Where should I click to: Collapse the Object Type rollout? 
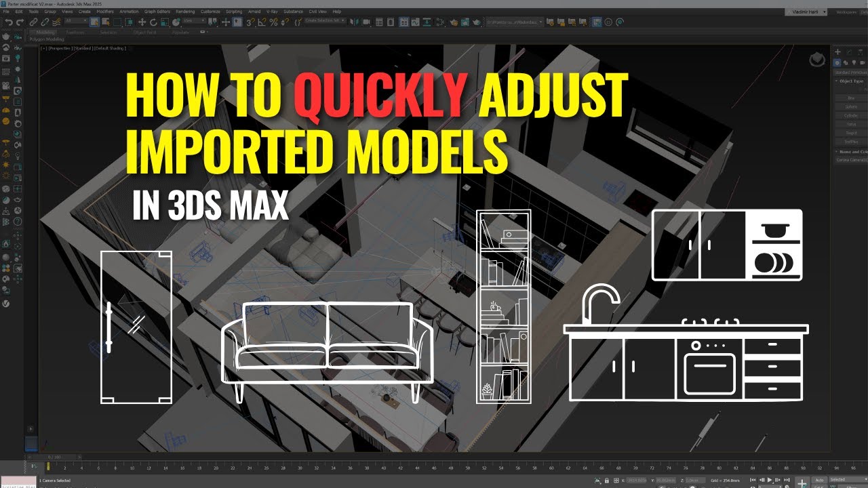point(850,81)
